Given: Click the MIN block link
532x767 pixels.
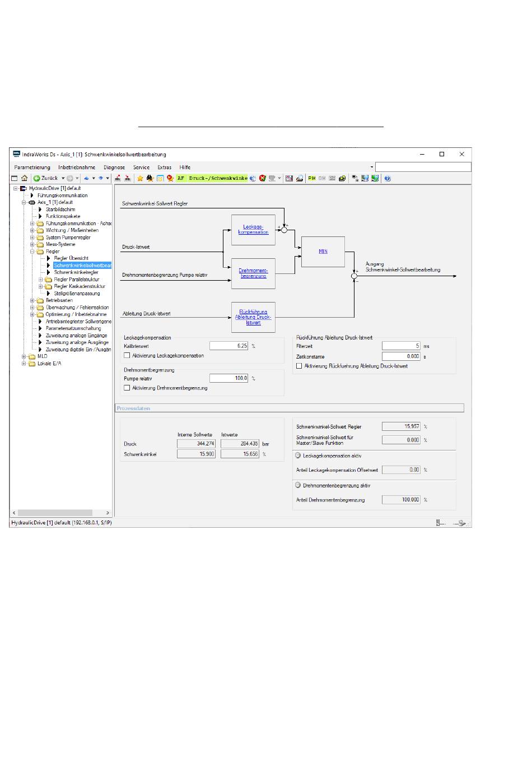Looking at the screenshot, I should (323, 251).
